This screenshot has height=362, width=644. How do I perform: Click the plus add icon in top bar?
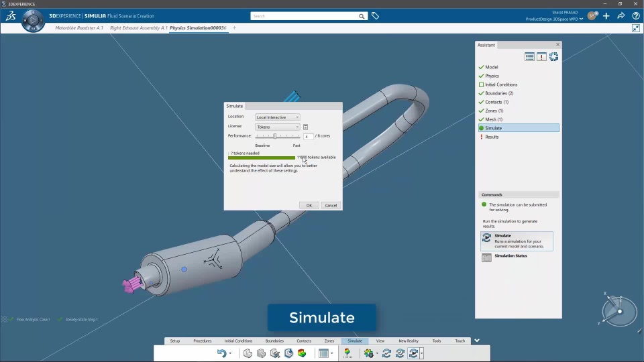[x=606, y=16]
